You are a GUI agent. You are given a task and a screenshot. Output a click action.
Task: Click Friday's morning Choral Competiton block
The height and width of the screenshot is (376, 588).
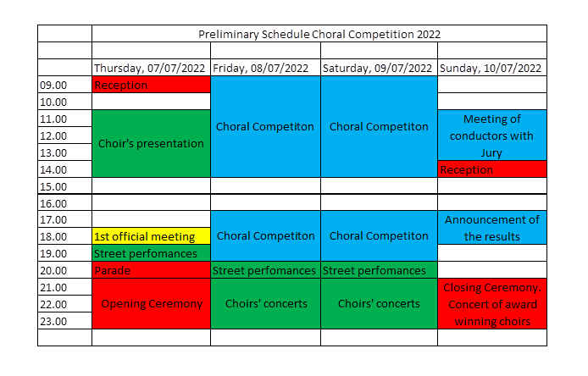tap(265, 126)
